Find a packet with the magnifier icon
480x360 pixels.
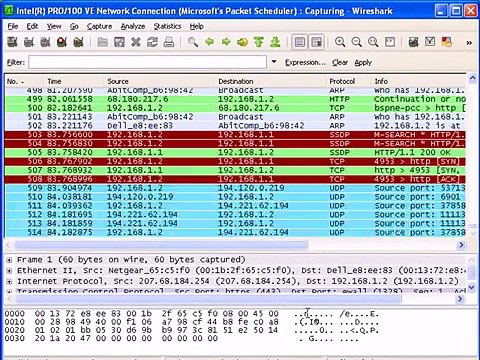193,42
